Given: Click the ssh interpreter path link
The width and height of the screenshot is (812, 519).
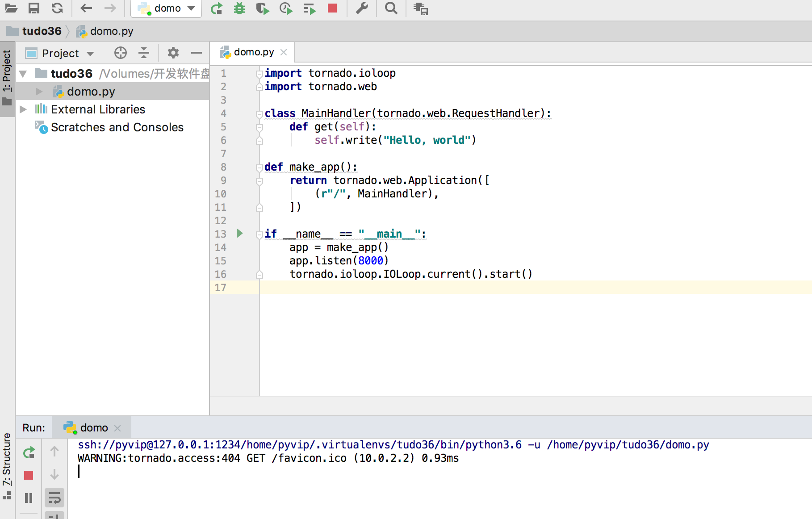Looking at the screenshot, I should [x=299, y=445].
